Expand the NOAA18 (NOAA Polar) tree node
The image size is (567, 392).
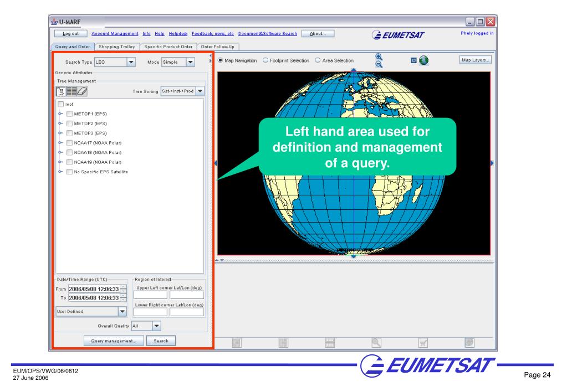click(60, 152)
